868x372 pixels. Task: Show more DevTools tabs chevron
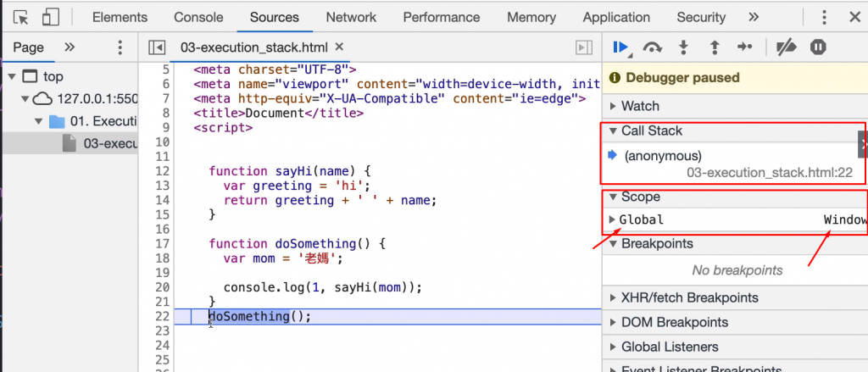(x=753, y=17)
